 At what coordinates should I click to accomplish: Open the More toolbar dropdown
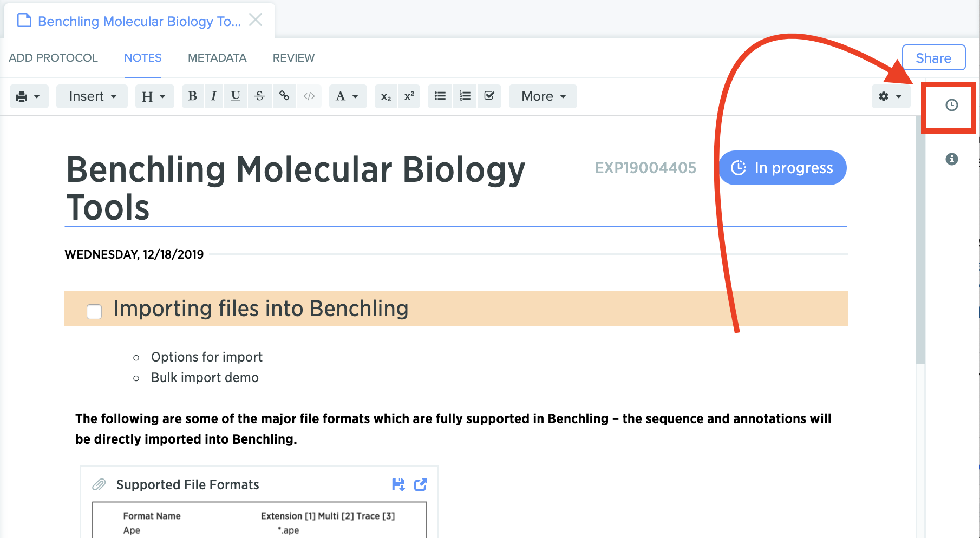click(543, 96)
